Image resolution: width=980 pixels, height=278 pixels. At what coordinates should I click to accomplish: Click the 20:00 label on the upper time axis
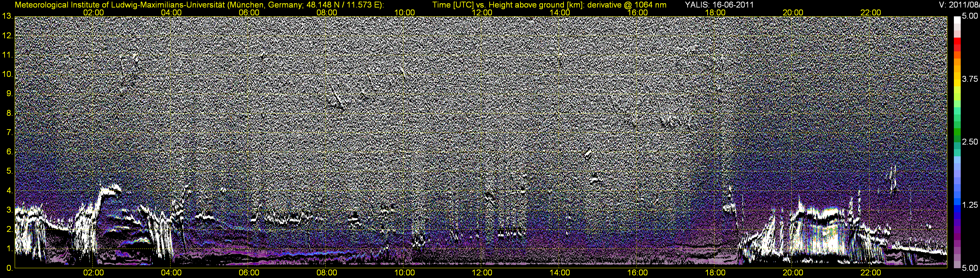pos(793,12)
